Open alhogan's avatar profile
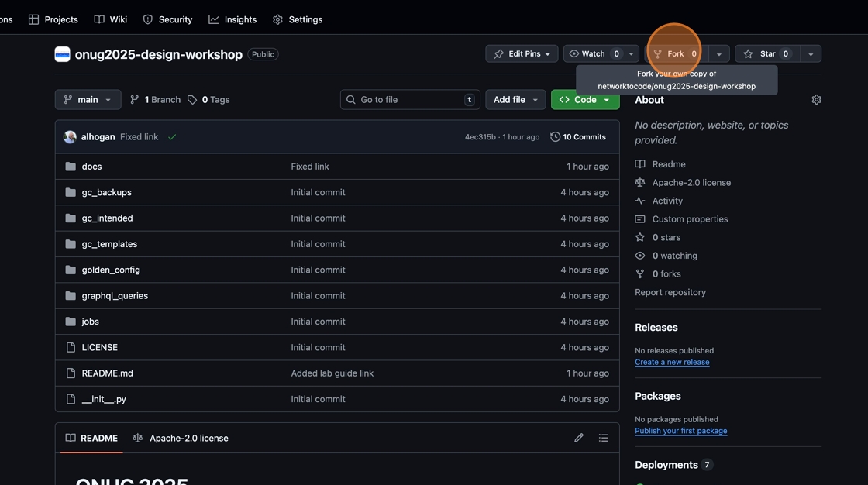This screenshot has width=868, height=485. pyautogui.click(x=70, y=137)
